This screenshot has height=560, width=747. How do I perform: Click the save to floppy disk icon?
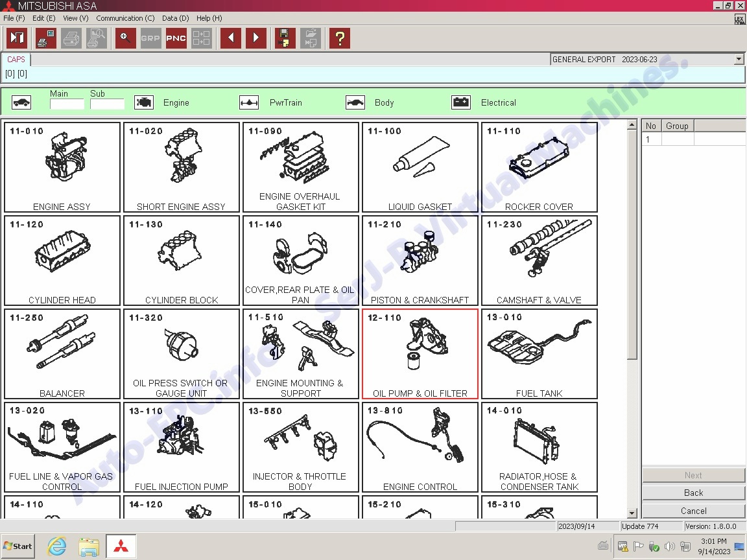click(285, 38)
